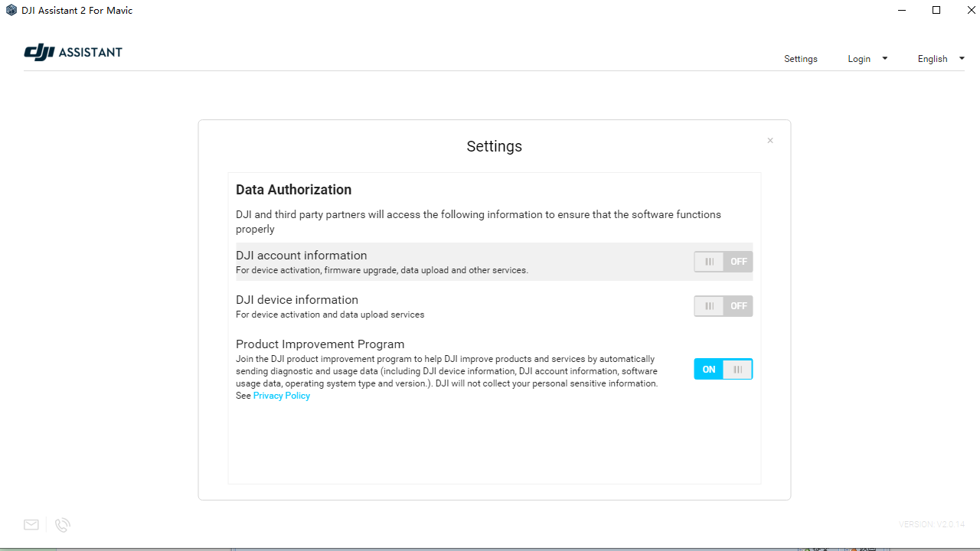980x551 pixels.
Task: Click the app icon in the title bar
Action: (x=11, y=11)
